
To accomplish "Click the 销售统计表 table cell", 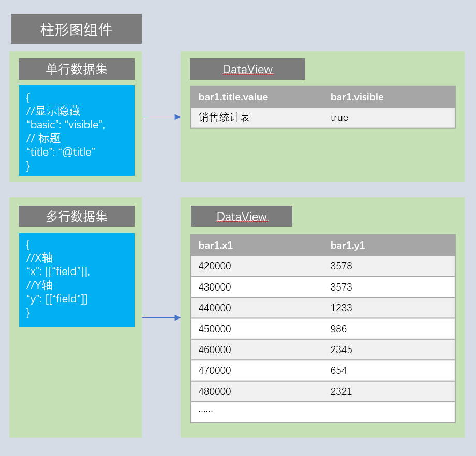I will pos(224,118).
